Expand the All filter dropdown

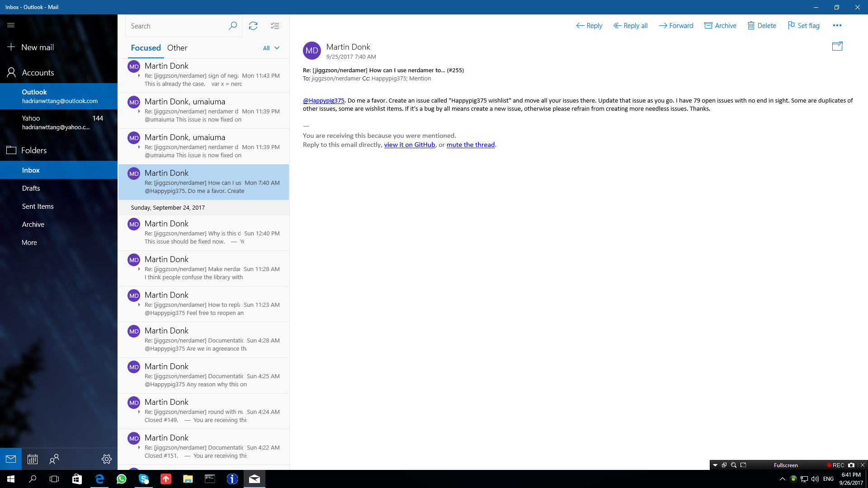[x=271, y=48]
